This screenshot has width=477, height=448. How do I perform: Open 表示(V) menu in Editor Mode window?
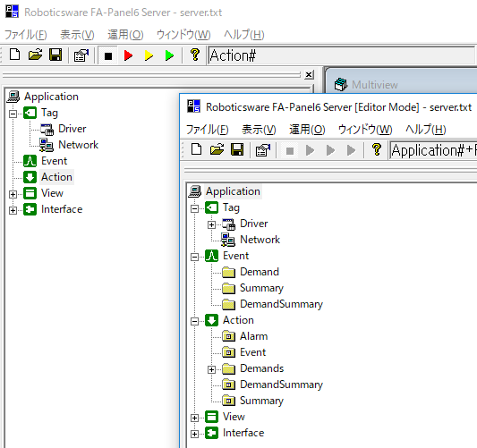click(x=259, y=130)
